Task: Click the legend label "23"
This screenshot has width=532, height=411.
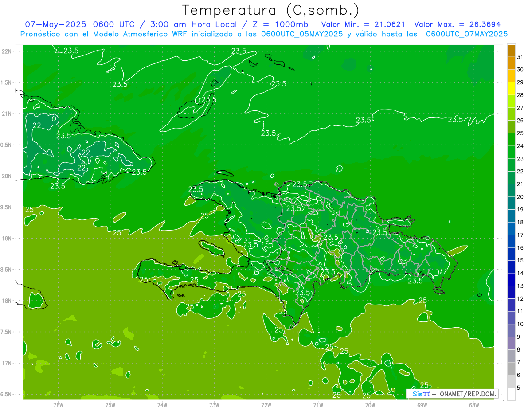Action: [x=520, y=159]
